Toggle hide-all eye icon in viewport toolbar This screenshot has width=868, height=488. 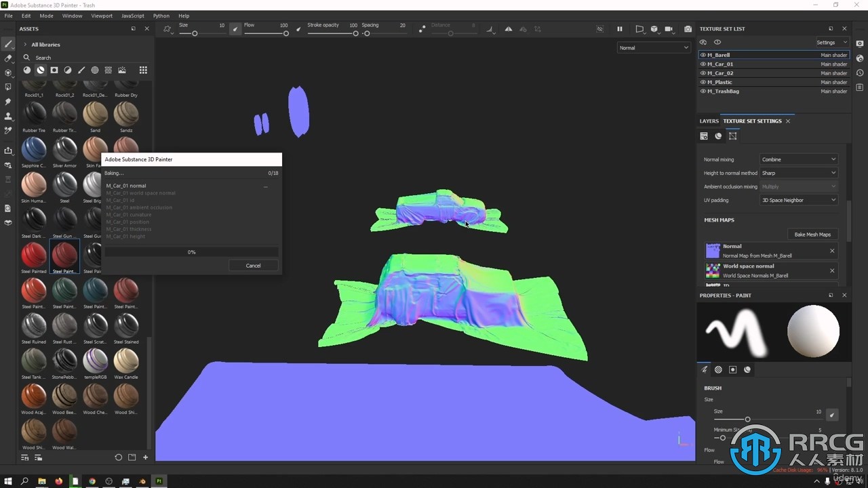coord(599,29)
